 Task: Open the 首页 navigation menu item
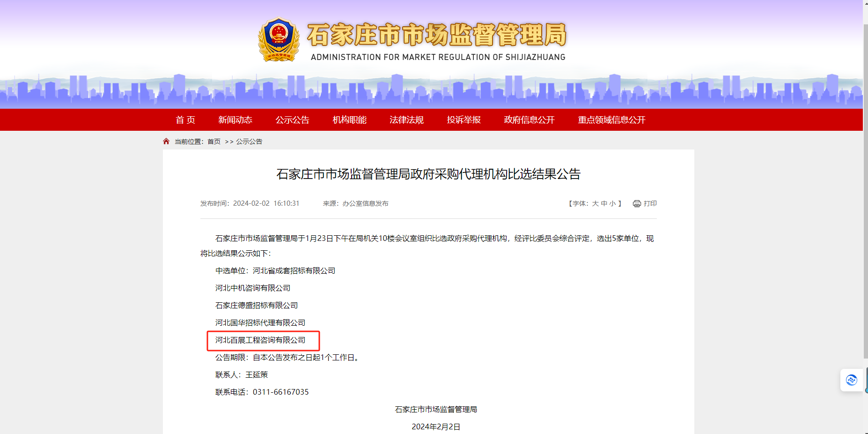point(185,120)
